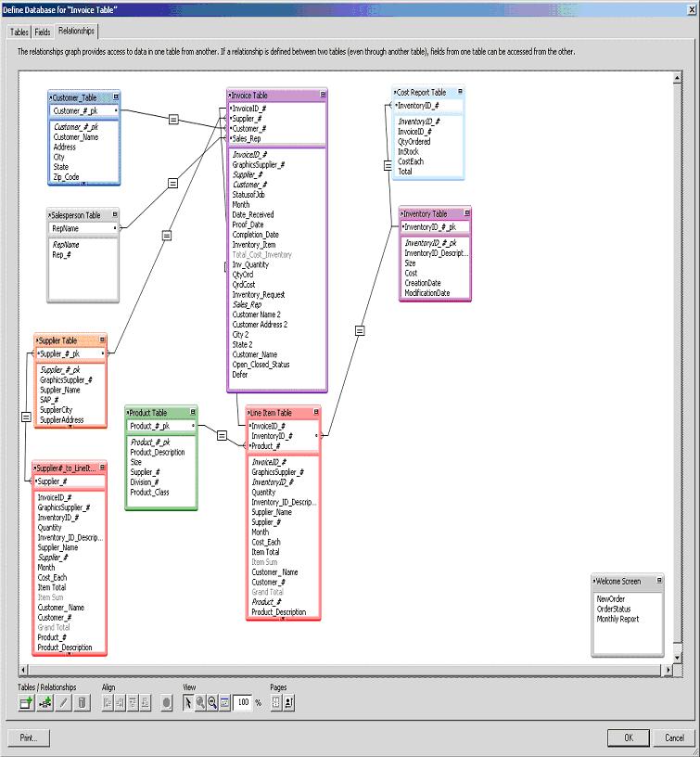The image size is (700, 757).
Task: Toggle collapse button on Supplier#_to_LineIt table header
Action: pos(102,468)
